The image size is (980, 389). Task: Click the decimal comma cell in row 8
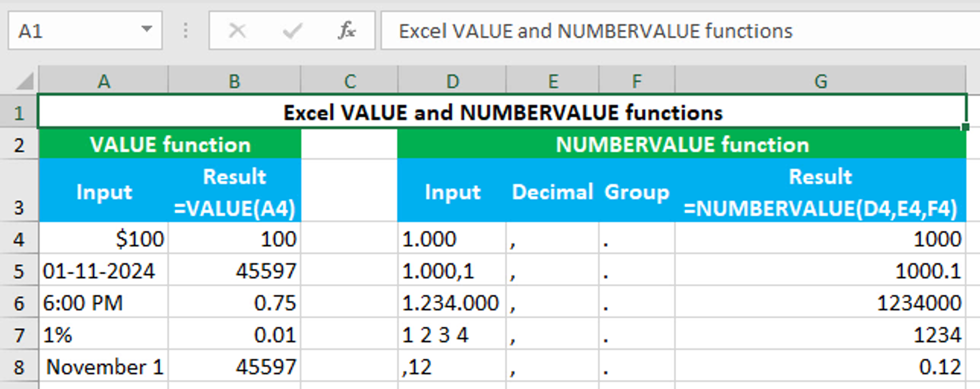(553, 367)
